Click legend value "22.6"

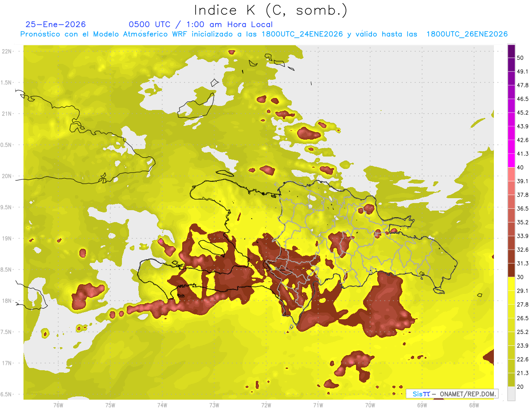tap(522, 359)
